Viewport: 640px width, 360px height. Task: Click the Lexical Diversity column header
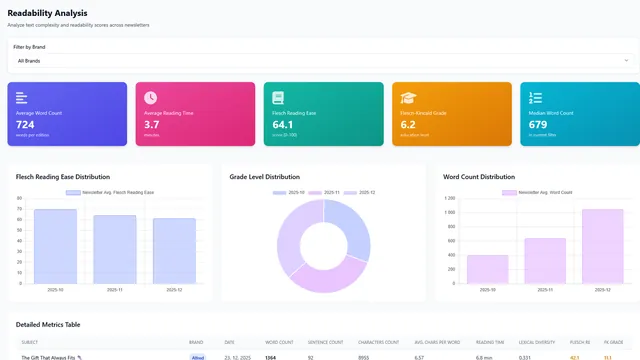(x=537, y=342)
